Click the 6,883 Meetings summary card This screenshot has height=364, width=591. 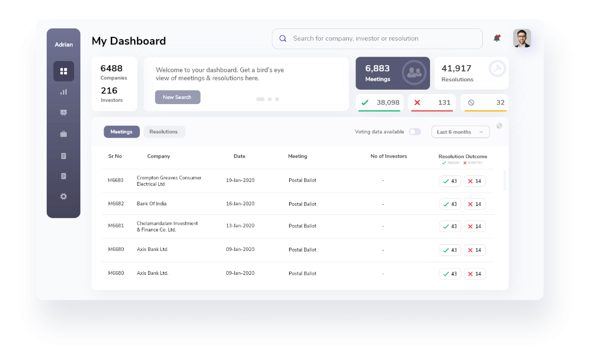[x=393, y=73]
